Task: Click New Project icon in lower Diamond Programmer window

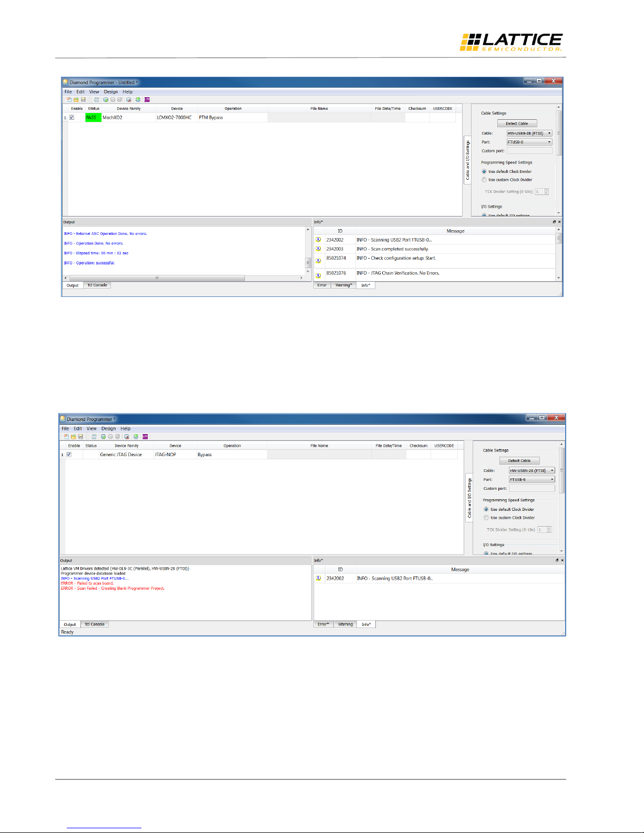Action: (66, 437)
